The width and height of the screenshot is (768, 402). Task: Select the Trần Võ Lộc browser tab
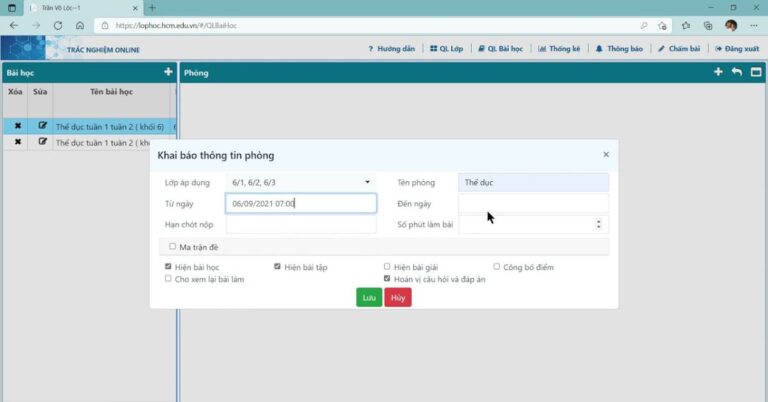point(83,8)
